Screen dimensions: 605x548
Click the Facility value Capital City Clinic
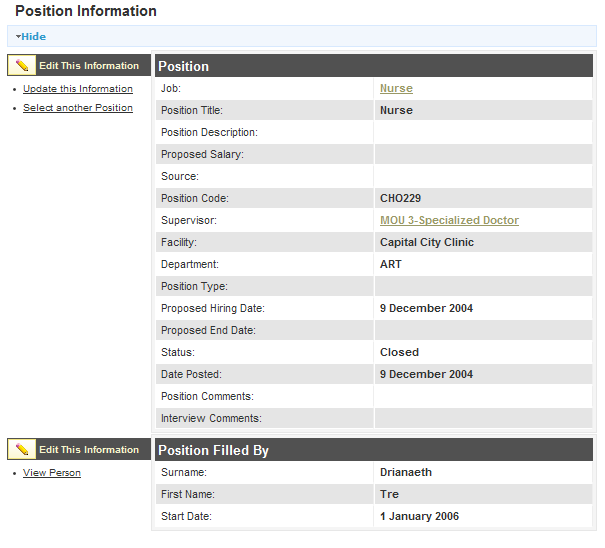click(x=426, y=243)
